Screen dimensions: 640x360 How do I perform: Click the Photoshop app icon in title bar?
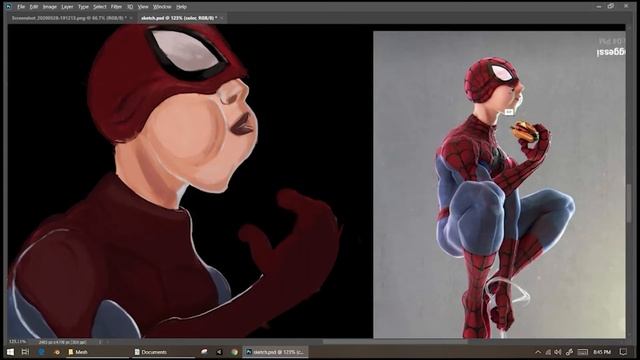[8, 7]
